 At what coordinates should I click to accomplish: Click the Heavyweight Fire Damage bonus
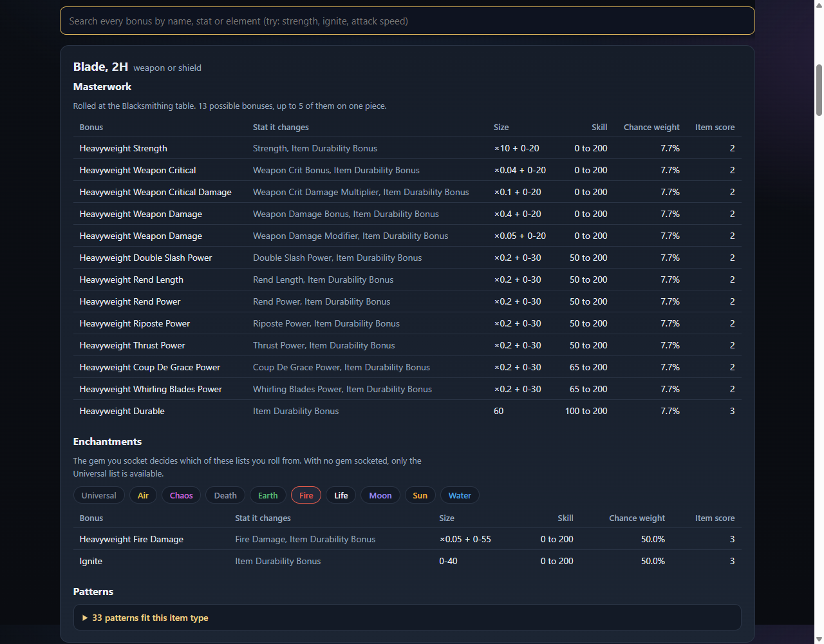coord(131,539)
